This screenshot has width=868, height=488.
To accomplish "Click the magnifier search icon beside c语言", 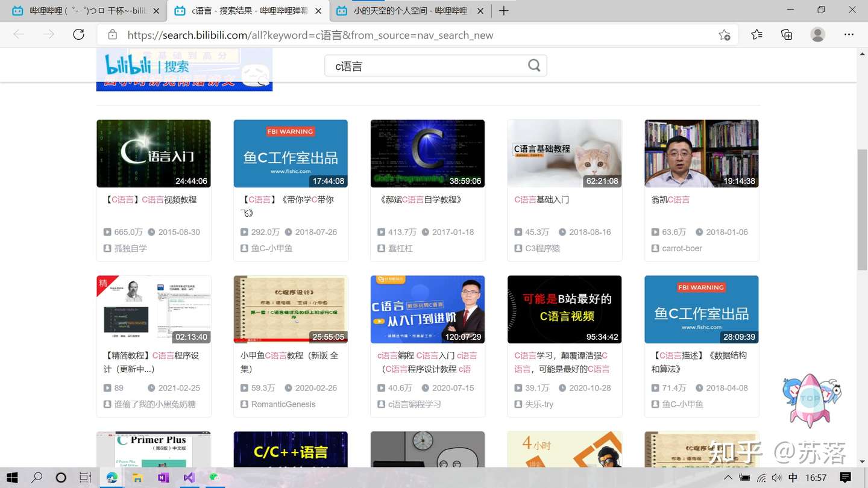I will 534,66.
